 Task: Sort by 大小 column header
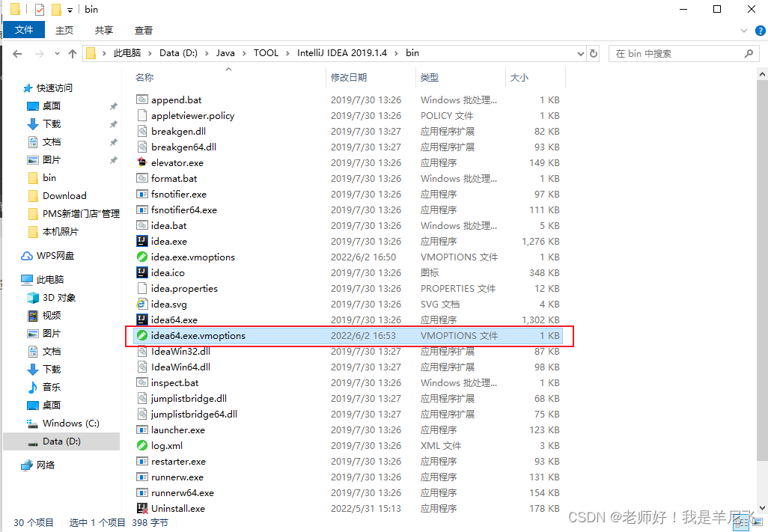click(519, 77)
